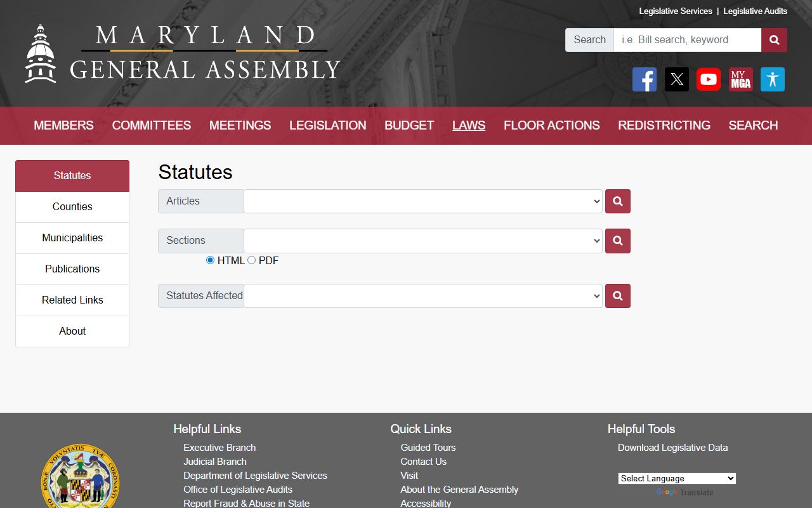This screenshot has width=812, height=508.
Task: Select the Counties sidebar tab
Action: coord(72,207)
